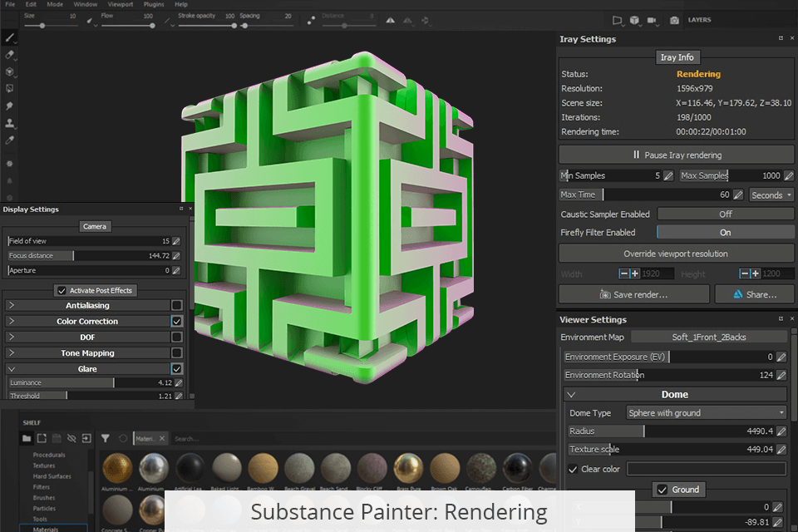Click the brush Size slider

[53, 26]
